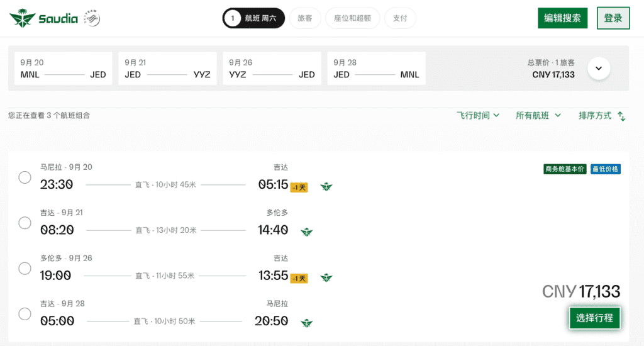Click the Saudia logo in the header
The image size is (644, 346).
(x=43, y=18)
